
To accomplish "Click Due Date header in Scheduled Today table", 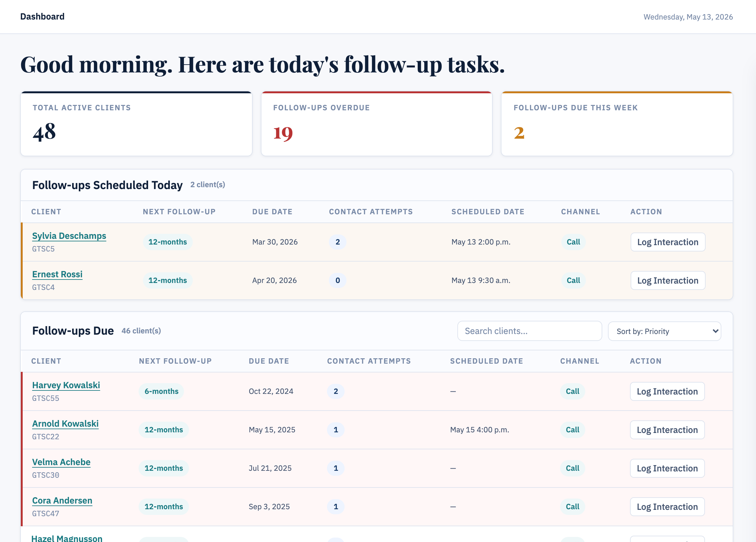I will 272,211.
